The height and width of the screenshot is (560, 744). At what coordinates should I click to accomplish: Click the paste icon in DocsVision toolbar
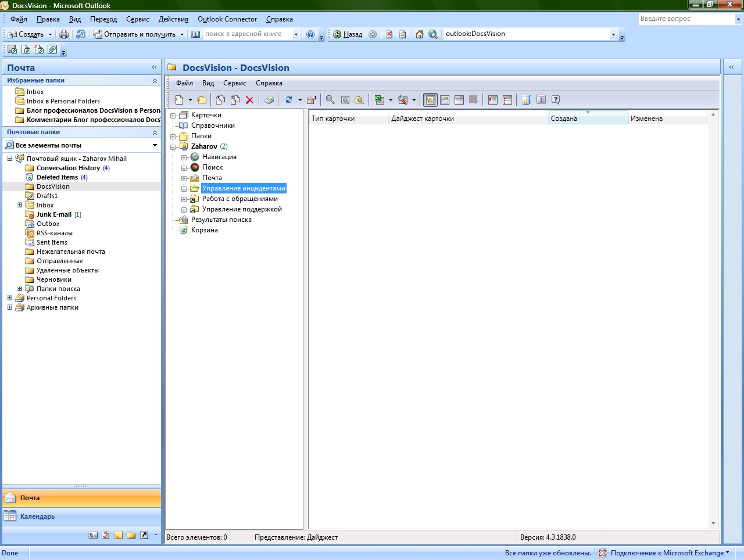tap(235, 100)
